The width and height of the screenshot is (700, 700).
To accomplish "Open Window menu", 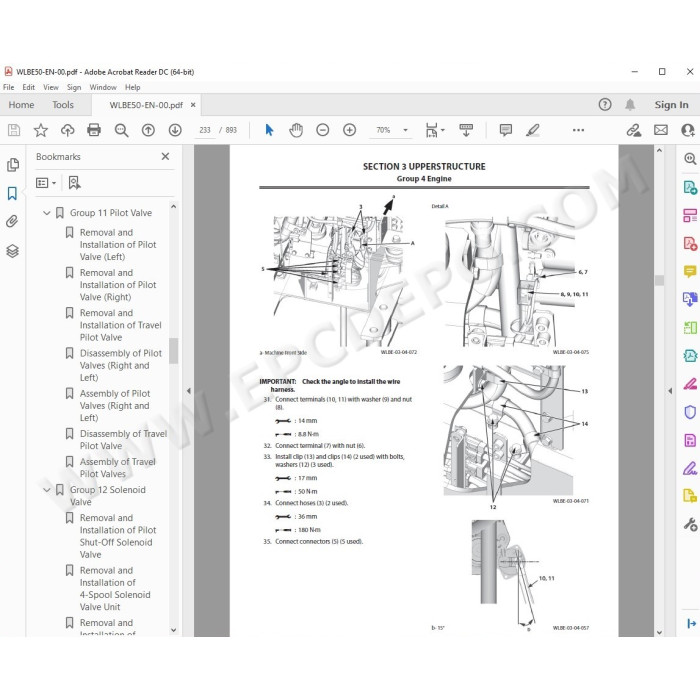I will coord(103,87).
